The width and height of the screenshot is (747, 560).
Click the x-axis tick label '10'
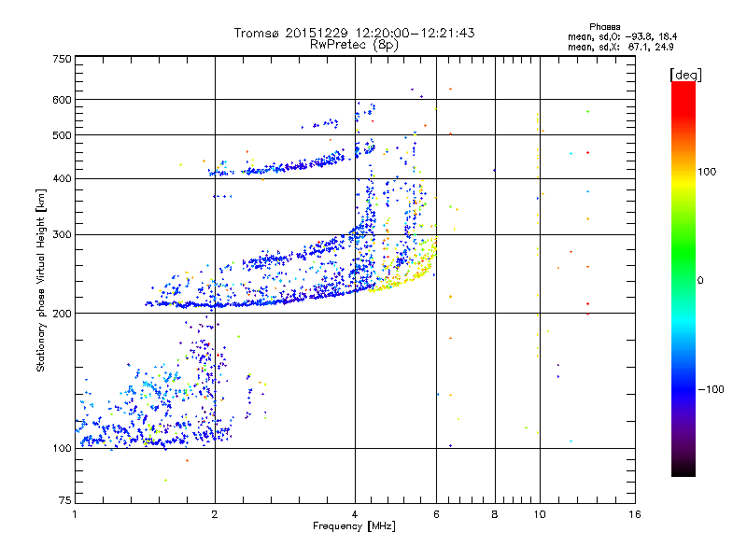[x=540, y=514]
